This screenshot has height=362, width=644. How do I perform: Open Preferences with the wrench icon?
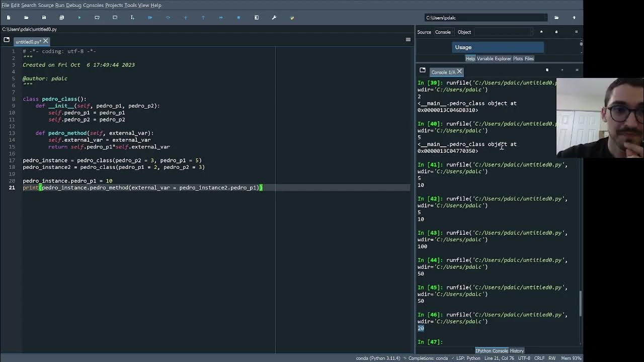[x=274, y=18]
